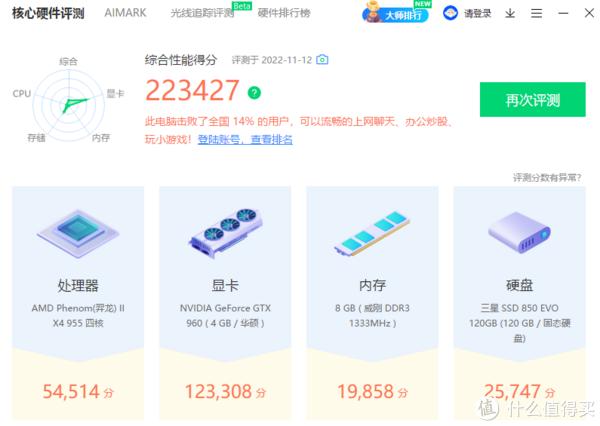Click the download arrow icon in title bar

click(510, 13)
